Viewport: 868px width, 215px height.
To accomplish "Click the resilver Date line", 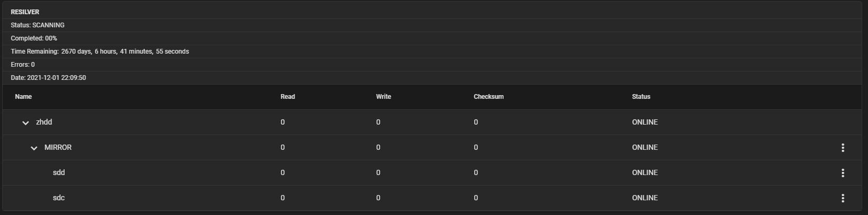I will [48, 78].
